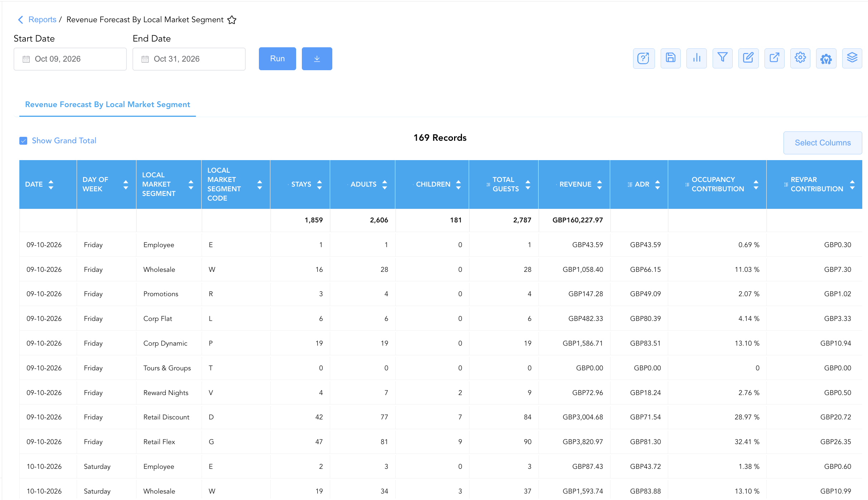The width and height of the screenshot is (868, 500).
Task: Click the filter funnel icon
Action: click(723, 58)
